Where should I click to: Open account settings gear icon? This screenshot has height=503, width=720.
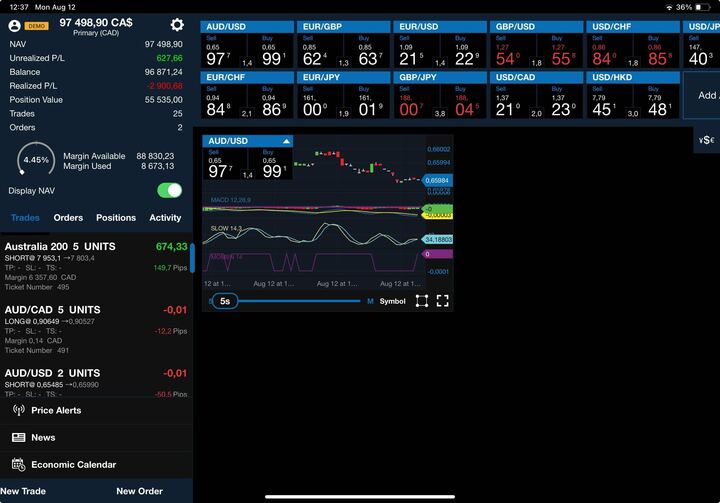coord(177,25)
